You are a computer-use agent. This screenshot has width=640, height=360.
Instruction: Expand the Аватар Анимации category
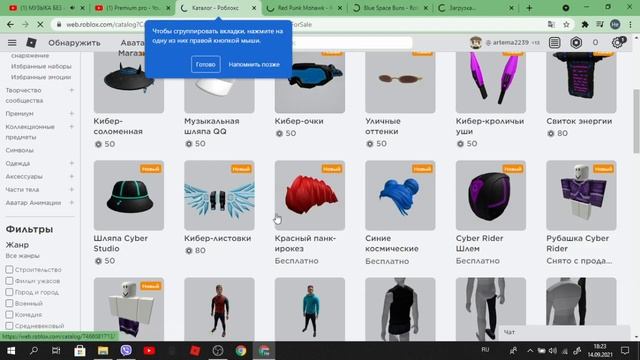pos(71,202)
